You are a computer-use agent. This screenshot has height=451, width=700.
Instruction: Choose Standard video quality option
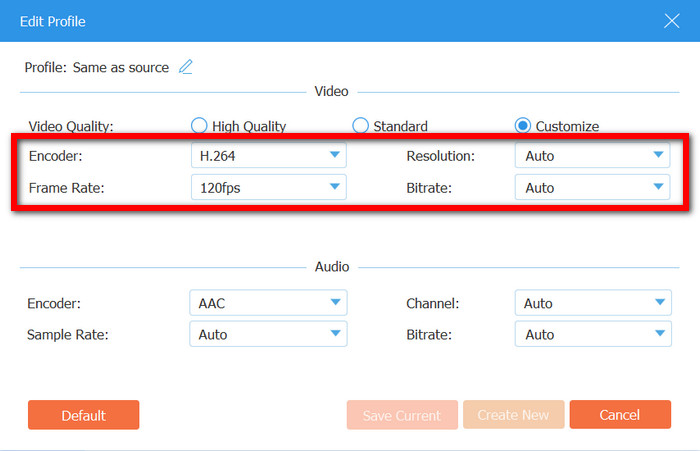pos(361,126)
